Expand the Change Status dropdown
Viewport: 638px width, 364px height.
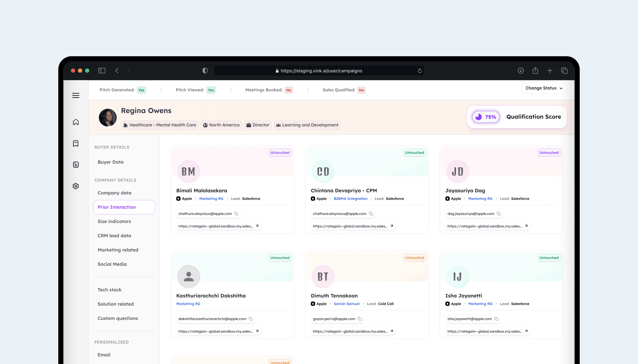click(x=544, y=88)
